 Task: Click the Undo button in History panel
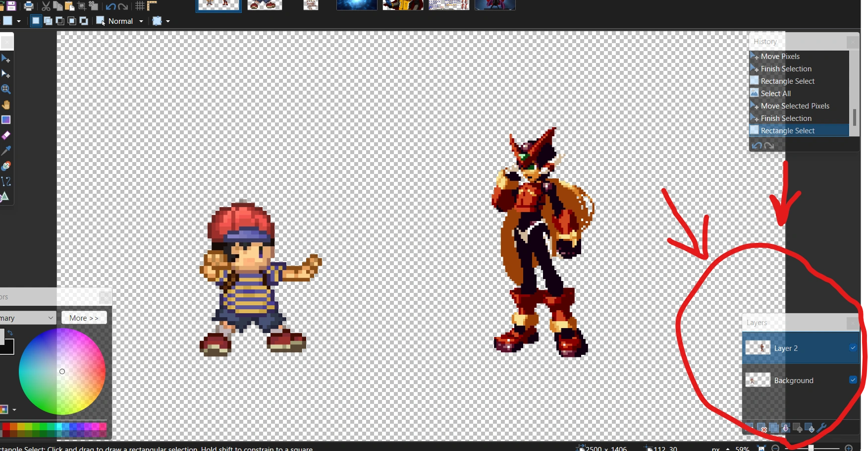click(757, 146)
